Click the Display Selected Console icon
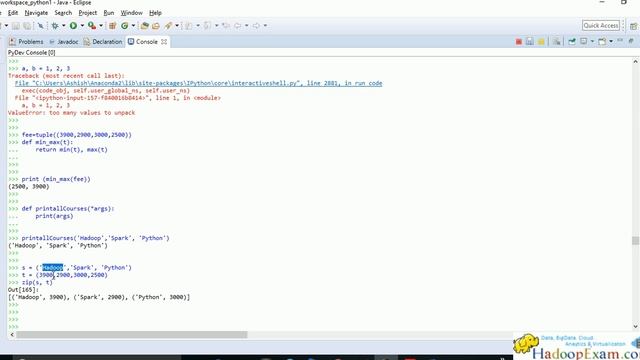Image resolution: width=640 pixels, height=360 pixels. [x=584, y=41]
